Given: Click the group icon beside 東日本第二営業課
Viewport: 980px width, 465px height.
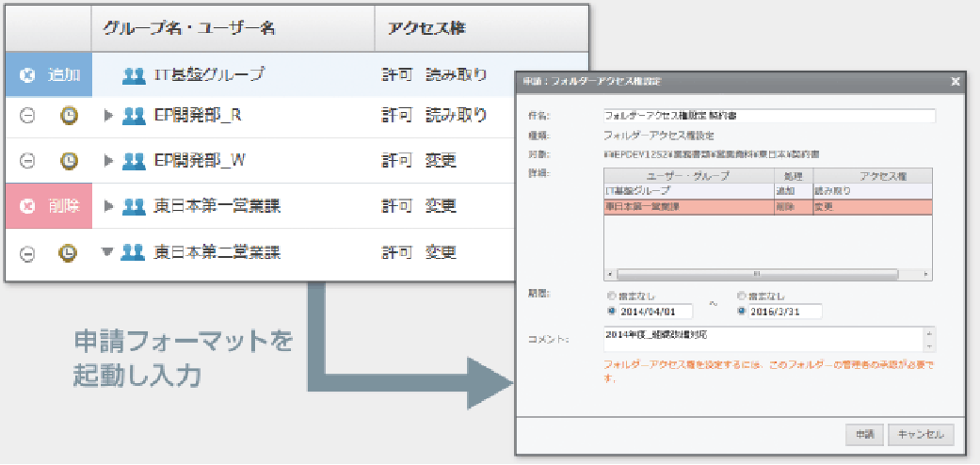Looking at the screenshot, I should point(135,252).
